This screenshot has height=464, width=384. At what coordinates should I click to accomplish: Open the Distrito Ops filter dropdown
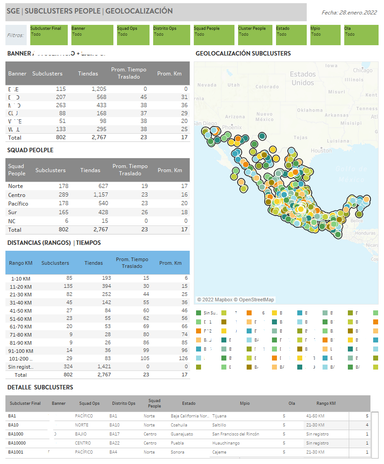[x=171, y=35]
